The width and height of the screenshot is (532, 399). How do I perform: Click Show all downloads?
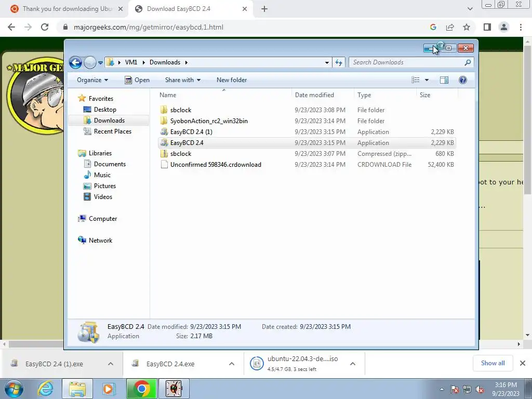tap(493, 363)
